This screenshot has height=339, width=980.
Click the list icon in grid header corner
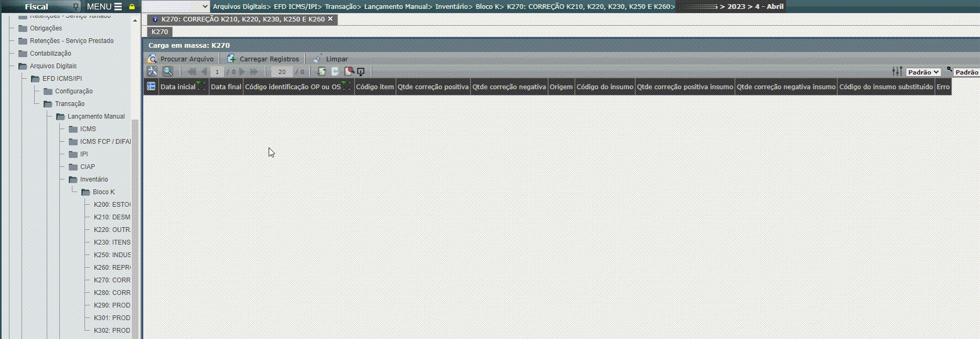pyautogui.click(x=151, y=87)
